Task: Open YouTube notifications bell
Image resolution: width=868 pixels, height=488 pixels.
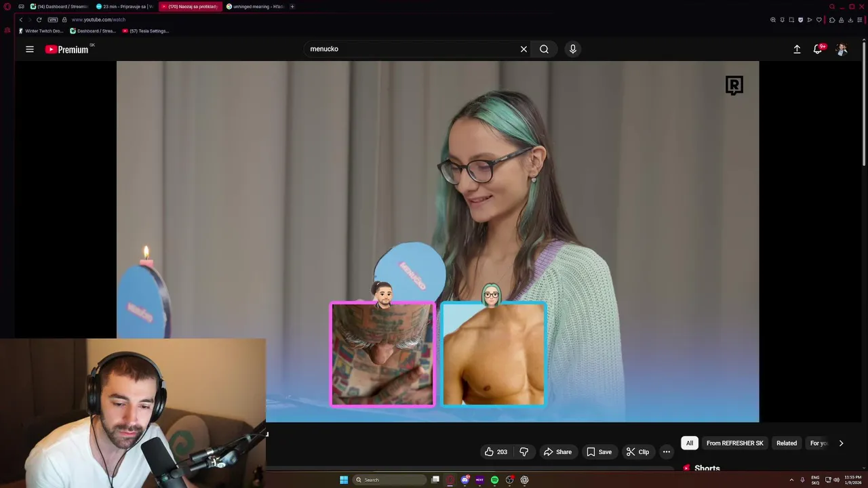Action: coord(818,49)
